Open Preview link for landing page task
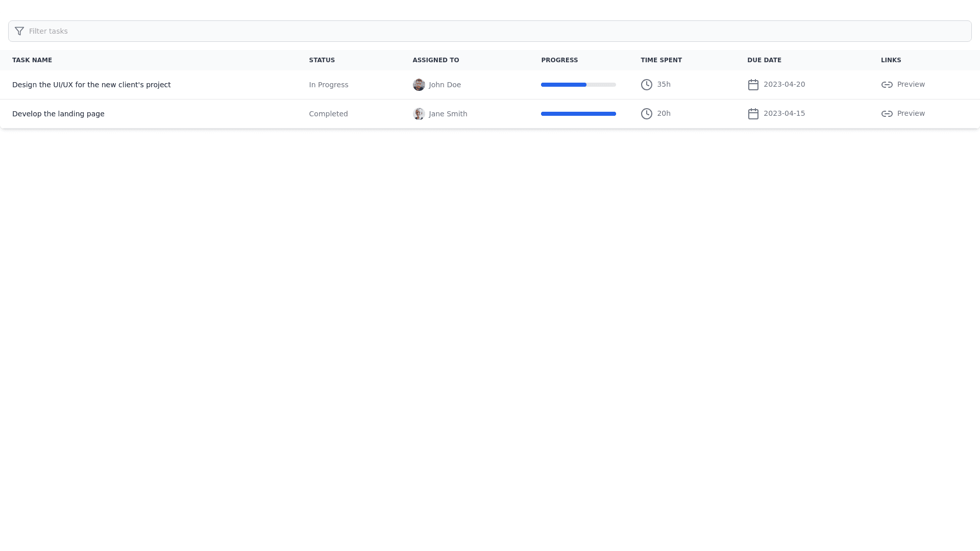980x551 pixels. click(x=911, y=114)
